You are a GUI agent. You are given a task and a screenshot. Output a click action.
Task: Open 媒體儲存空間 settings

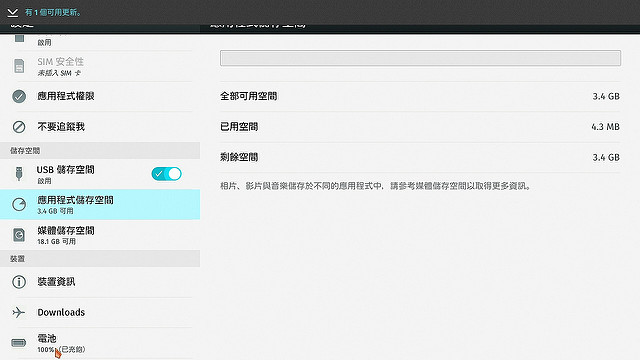tap(100, 235)
